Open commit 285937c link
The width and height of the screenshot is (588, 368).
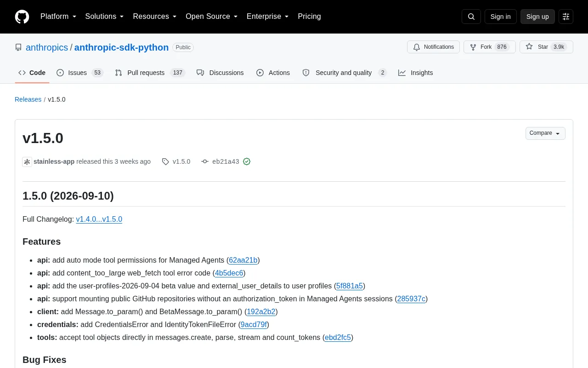click(x=411, y=299)
